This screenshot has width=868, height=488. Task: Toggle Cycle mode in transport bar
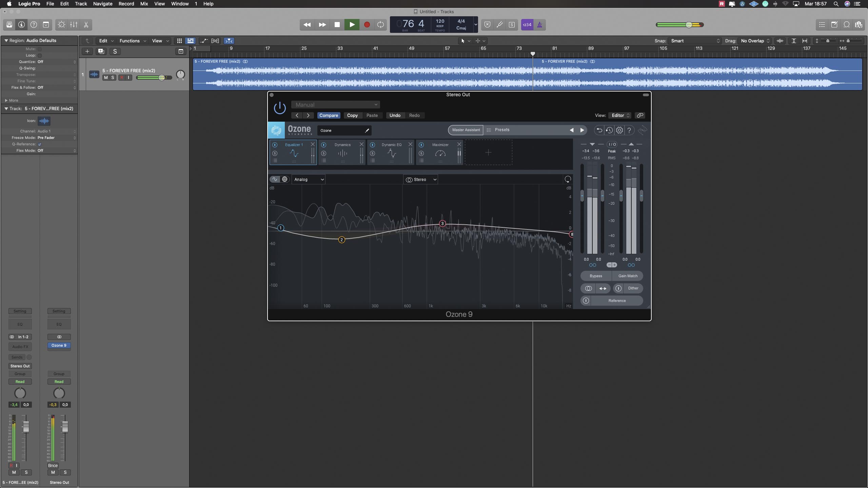pyautogui.click(x=380, y=25)
